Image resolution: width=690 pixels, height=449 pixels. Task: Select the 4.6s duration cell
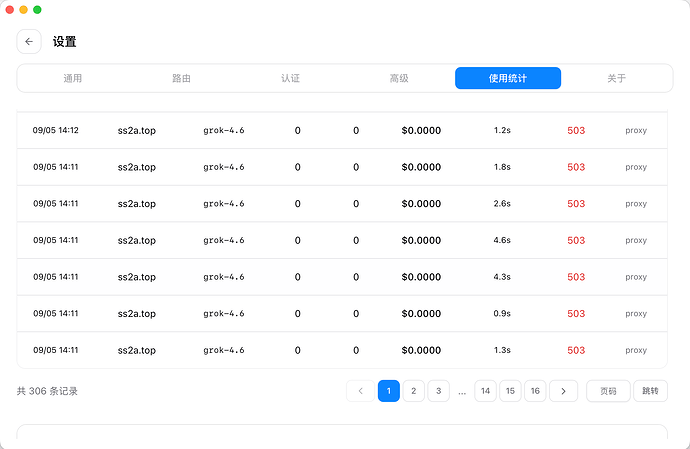502,240
